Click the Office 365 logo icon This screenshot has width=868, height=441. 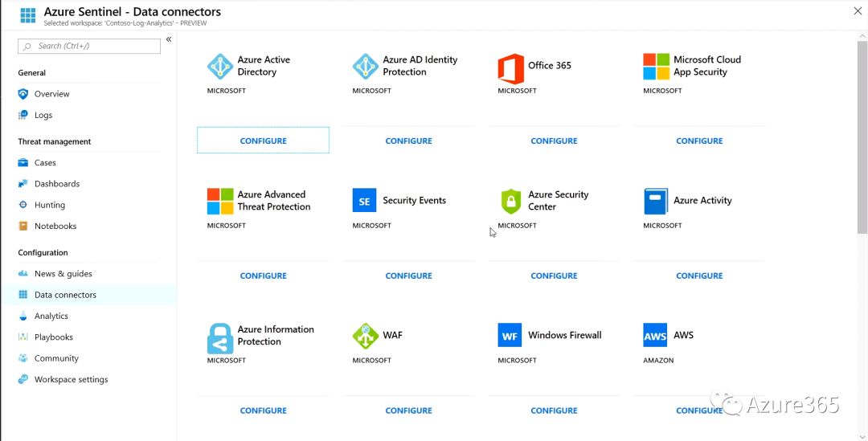(510, 68)
